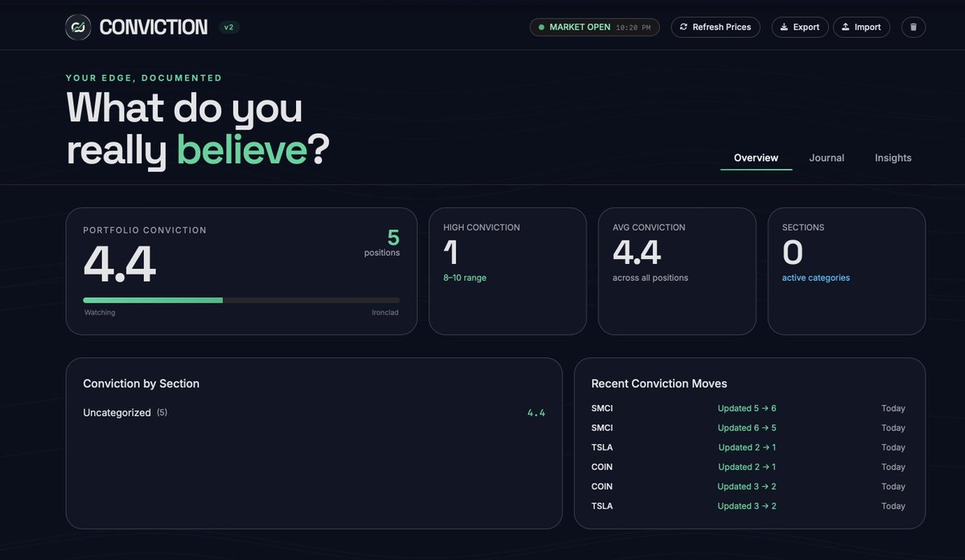
Task: Click the 4.4 score for Uncategorized
Action: click(x=536, y=413)
